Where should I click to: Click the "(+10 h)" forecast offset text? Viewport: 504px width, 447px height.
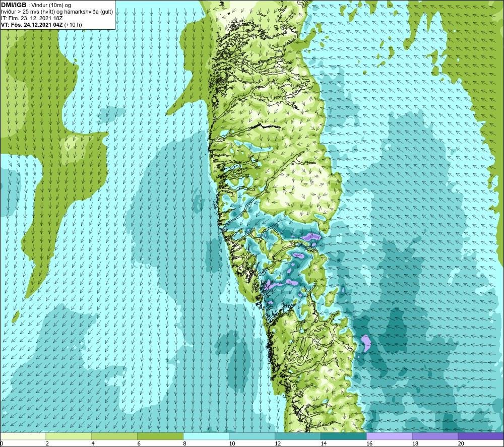click(x=73, y=24)
